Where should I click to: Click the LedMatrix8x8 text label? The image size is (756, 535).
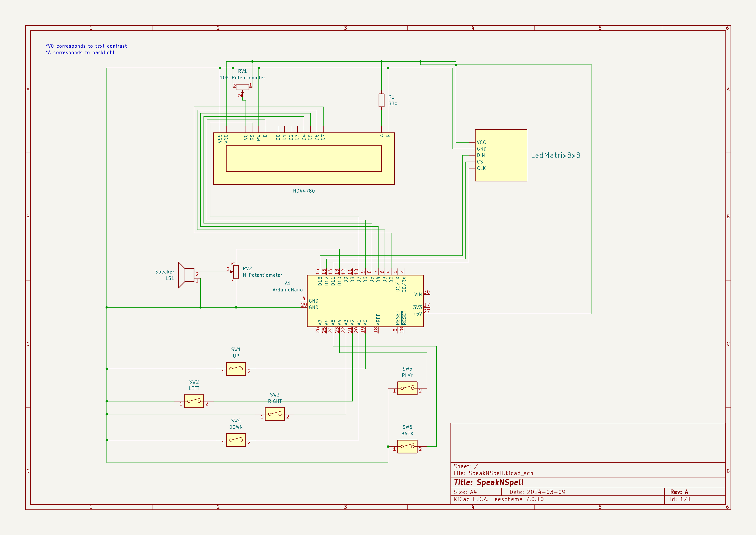556,155
